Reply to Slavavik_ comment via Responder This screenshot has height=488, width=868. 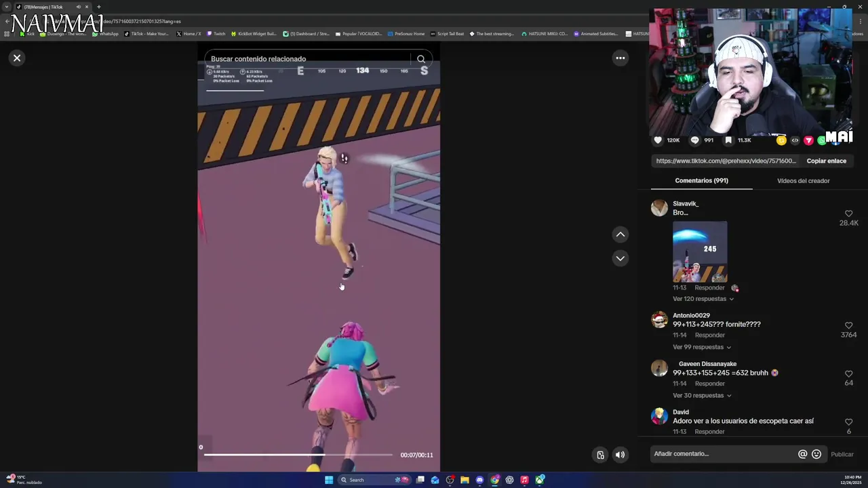pos(709,287)
